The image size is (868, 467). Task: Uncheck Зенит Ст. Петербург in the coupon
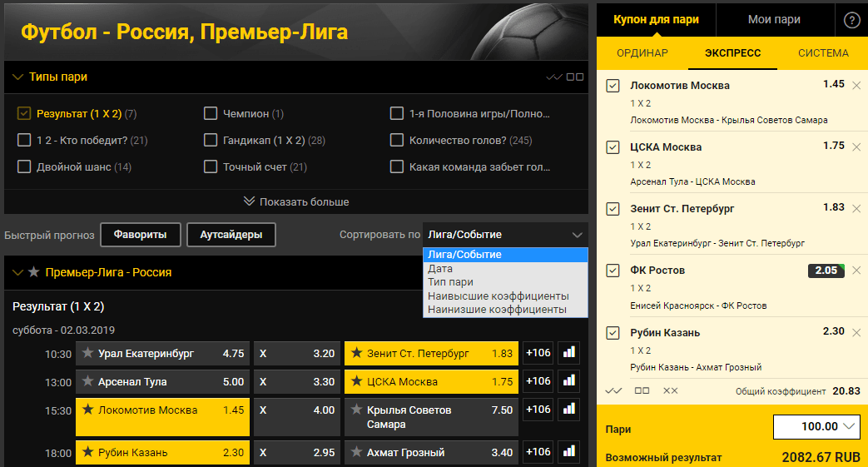tap(613, 209)
